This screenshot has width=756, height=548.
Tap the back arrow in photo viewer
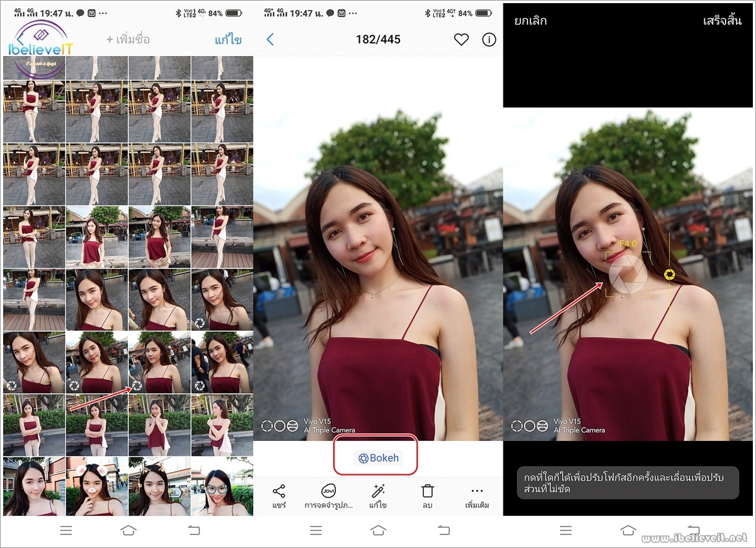coord(270,40)
